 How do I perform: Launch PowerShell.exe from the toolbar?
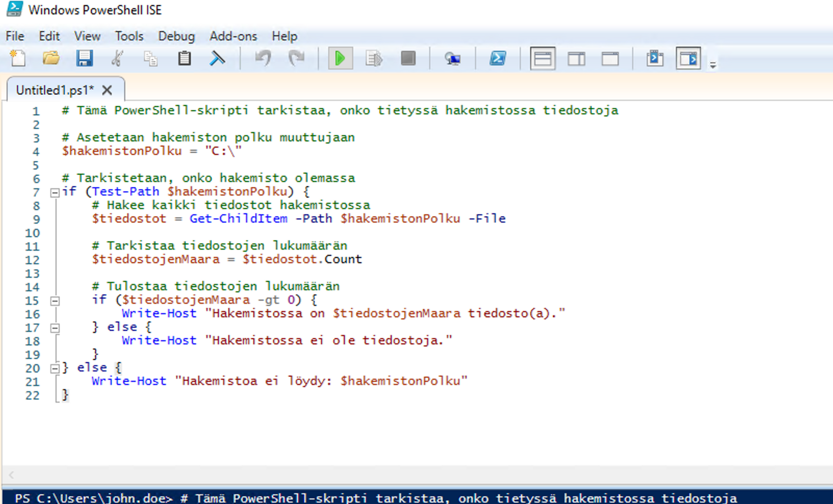click(498, 58)
